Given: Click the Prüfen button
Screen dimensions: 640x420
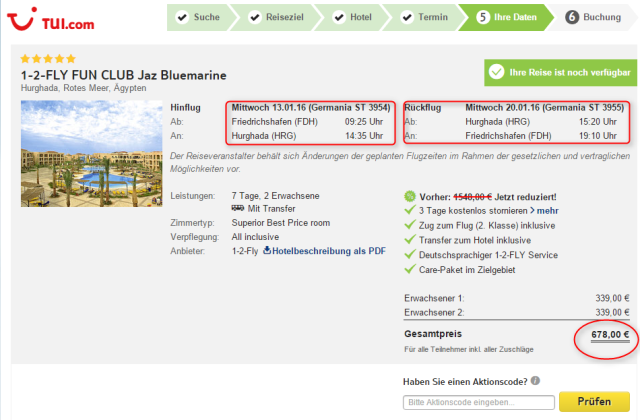Looking at the screenshot, I should (594, 402).
